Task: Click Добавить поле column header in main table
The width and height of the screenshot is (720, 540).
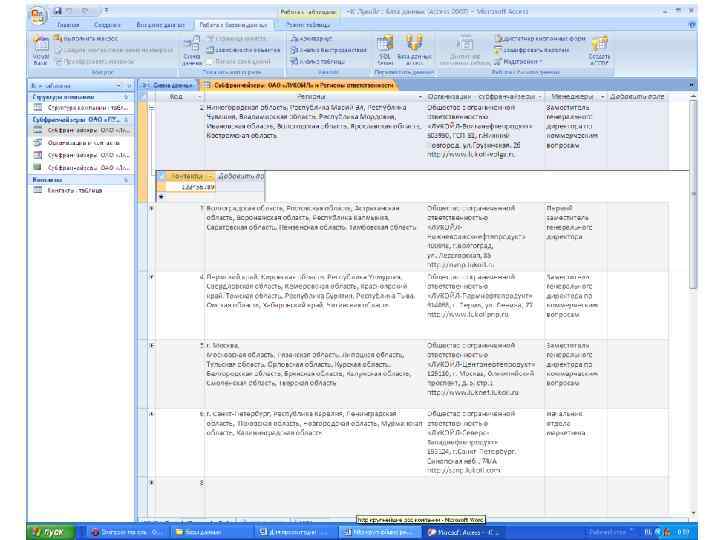Action: (636, 97)
